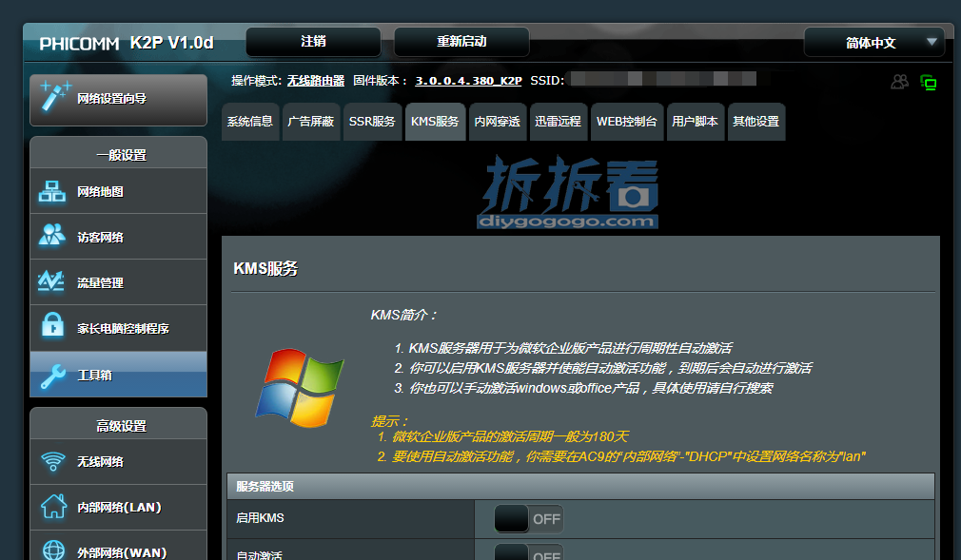This screenshot has width=961, height=560.
Task: Follow the 无线路由器 operation mode link
Action: pos(316,81)
